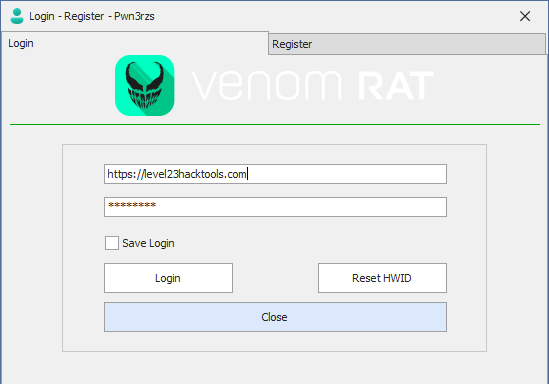This screenshot has height=384, width=549.
Task: Switch to the Register tab
Action: click(x=407, y=44)
